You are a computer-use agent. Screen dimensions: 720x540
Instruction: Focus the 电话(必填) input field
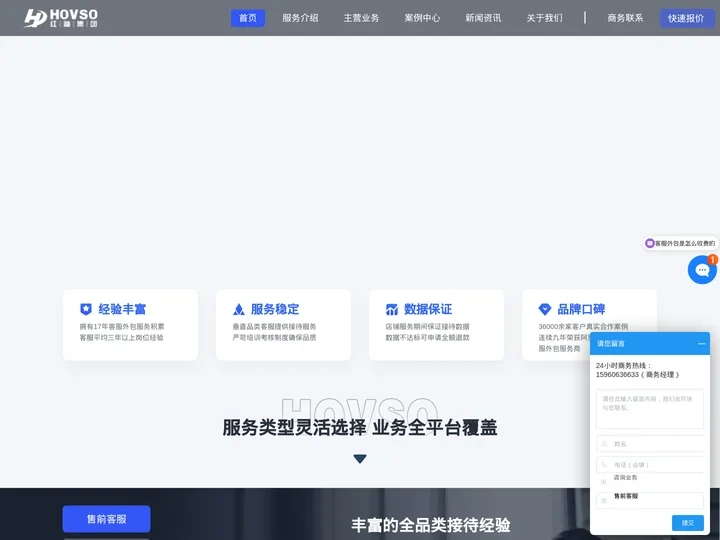click(649, 464)
